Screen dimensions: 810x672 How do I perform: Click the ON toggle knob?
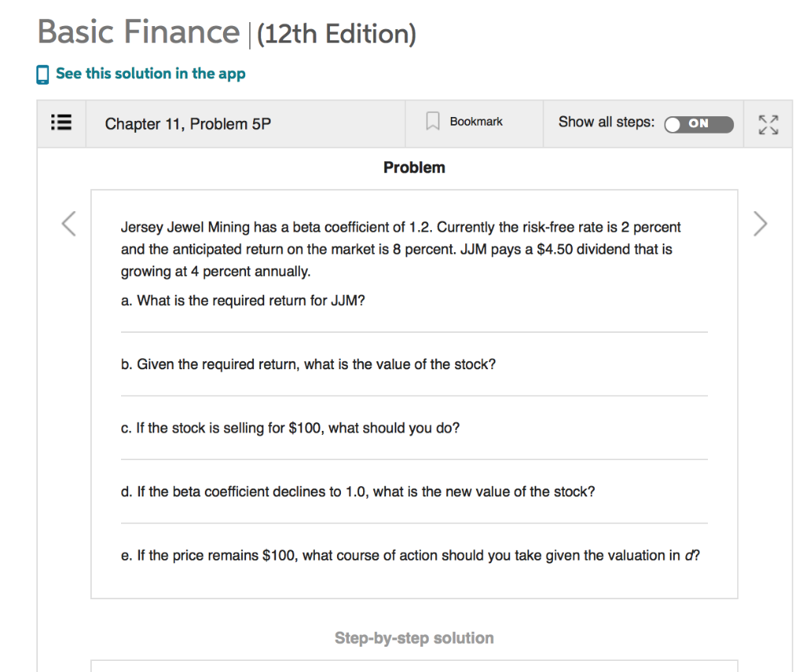pyautogui.click(x=672, y=124)
